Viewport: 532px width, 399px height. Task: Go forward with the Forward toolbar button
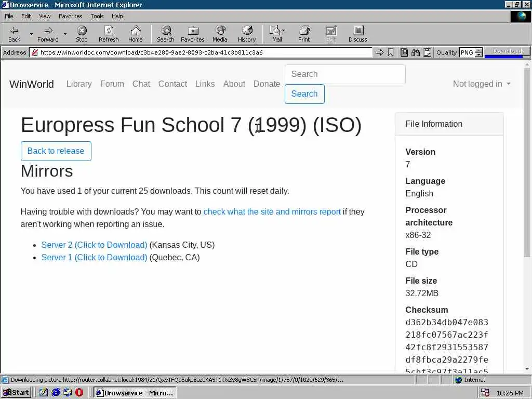(x=48, y=34)
